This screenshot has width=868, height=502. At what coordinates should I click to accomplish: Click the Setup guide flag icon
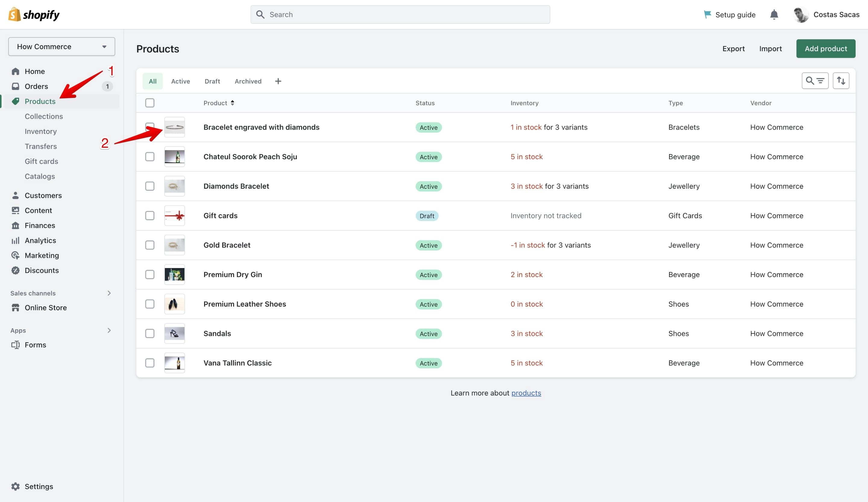point(707,14)
